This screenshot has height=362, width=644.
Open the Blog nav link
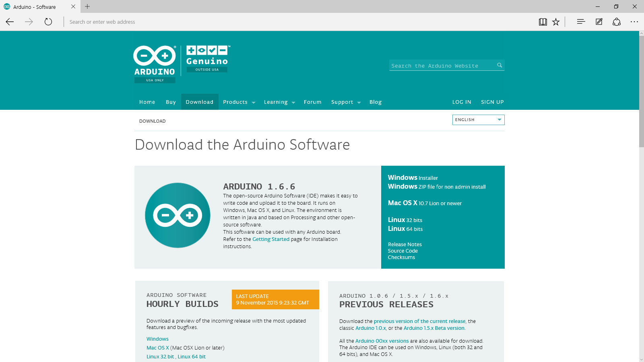[x=376, y=102]
